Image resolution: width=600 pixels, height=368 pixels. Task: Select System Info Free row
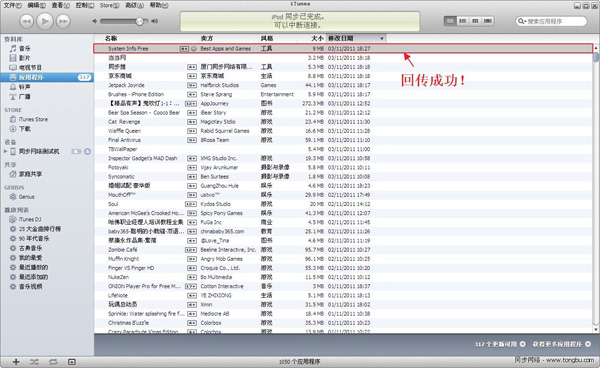coord(343,49)
